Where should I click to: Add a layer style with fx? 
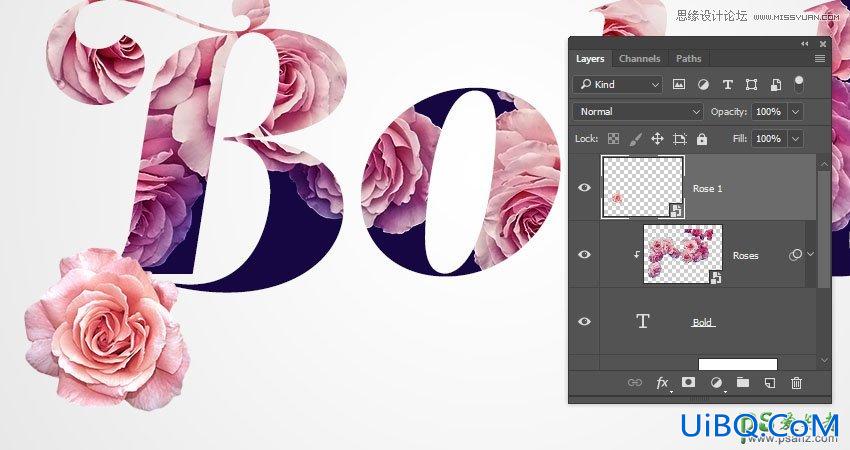[x=662, y=383]
